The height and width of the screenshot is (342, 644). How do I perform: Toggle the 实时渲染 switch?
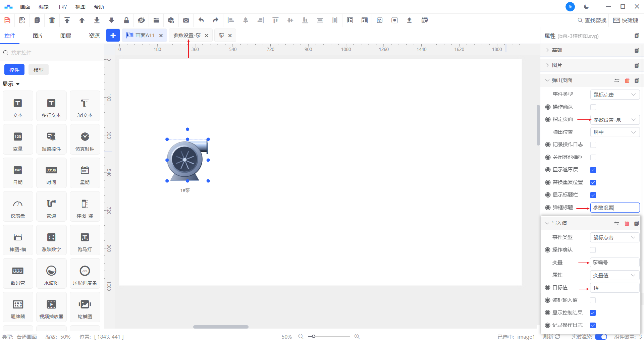pos(601,337)
